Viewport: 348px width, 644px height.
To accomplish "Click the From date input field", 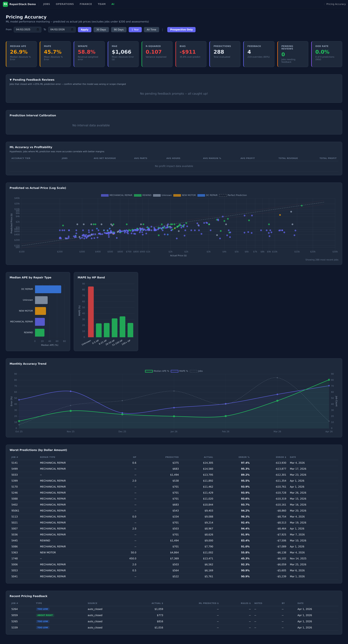I will point(25,30).
